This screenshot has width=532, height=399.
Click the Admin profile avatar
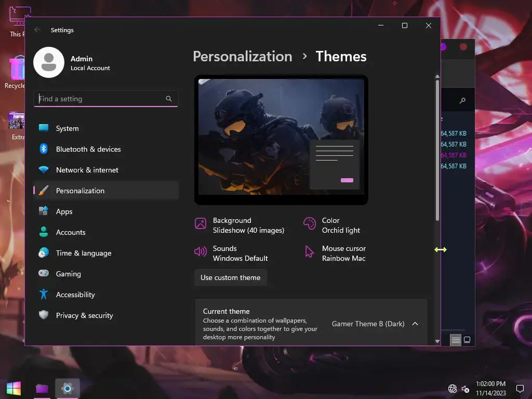(x=49, y=62)
